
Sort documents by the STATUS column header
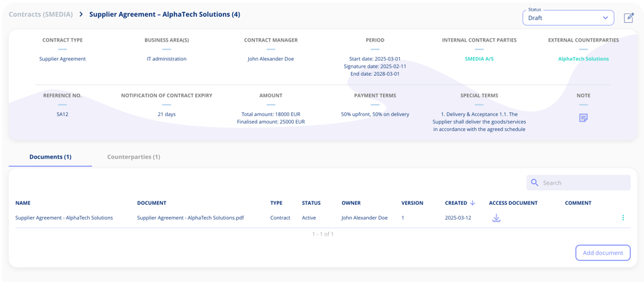pos(311,203)
